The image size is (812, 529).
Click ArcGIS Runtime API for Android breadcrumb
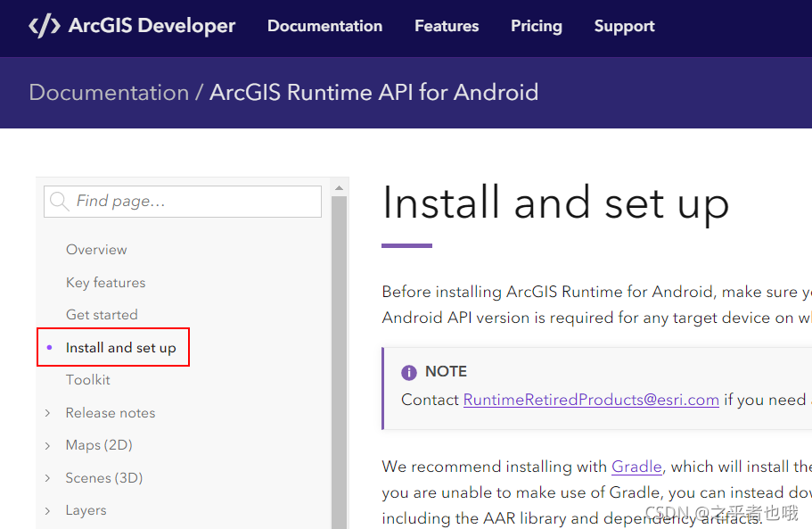pyautogui.click(x=373, y=93)
